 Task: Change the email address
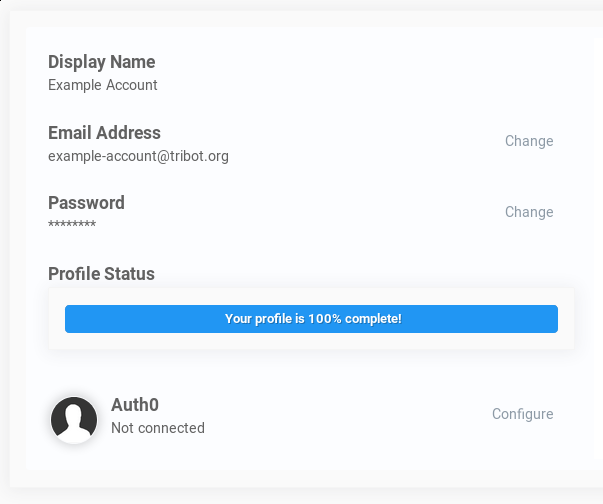click(529, 141)
